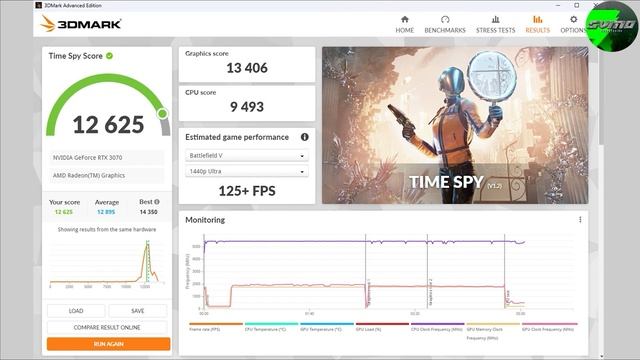Toggle GPU Temperature legend series
Viewport: 640px width, 360px height.
click(327, 327)
